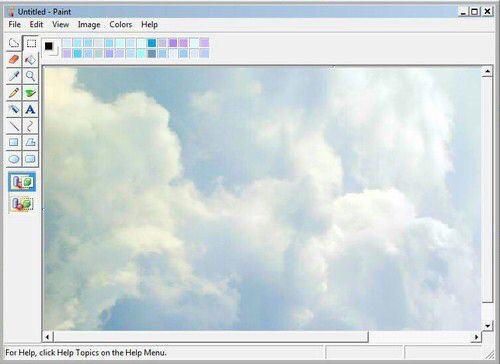
Task: Select the Ellipse shape tool
Action: tap(14, 159)
